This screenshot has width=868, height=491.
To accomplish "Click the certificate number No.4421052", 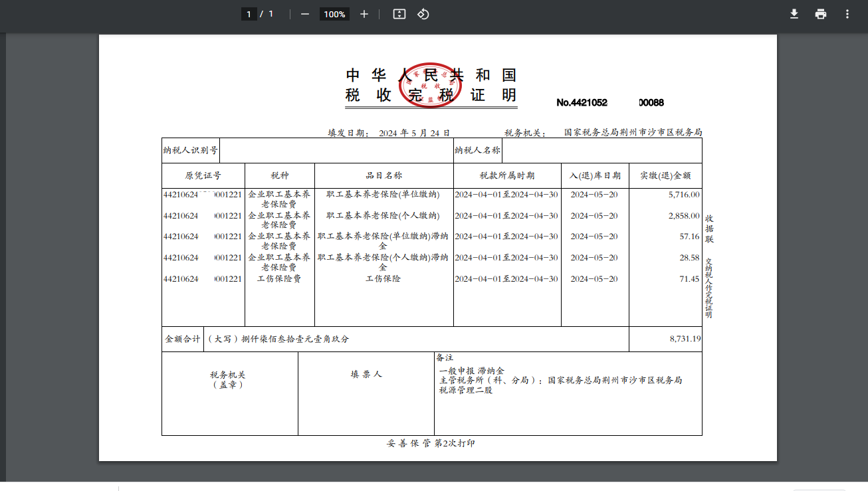I will coord(582,102).
